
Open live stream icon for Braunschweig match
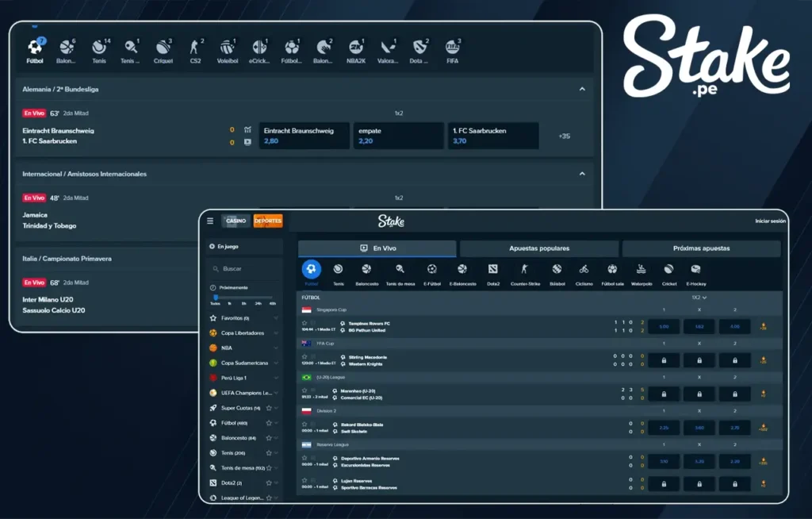point(247,142)
